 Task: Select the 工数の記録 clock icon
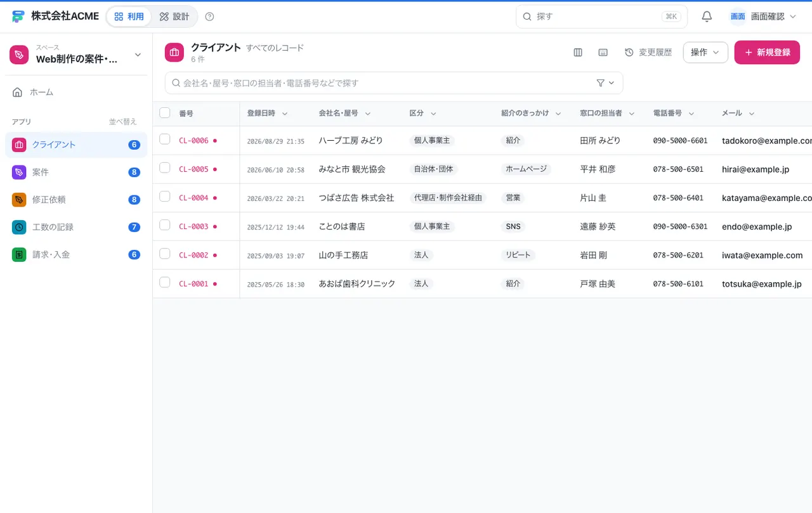coord(19,227)
